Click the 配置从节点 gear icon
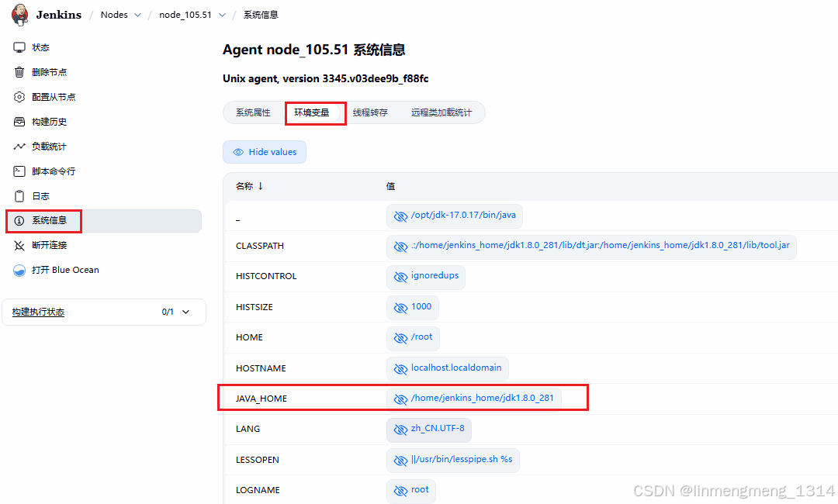 19,97
